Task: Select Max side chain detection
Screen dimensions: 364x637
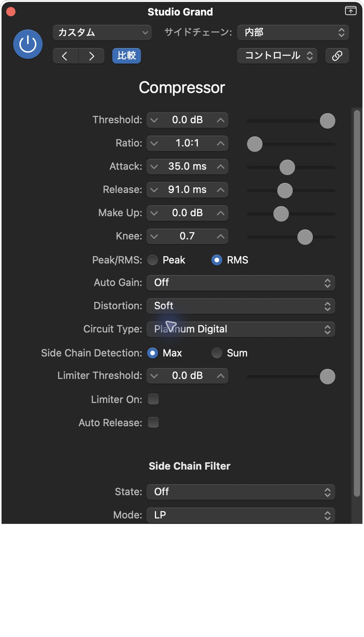Action: (153, 353)
